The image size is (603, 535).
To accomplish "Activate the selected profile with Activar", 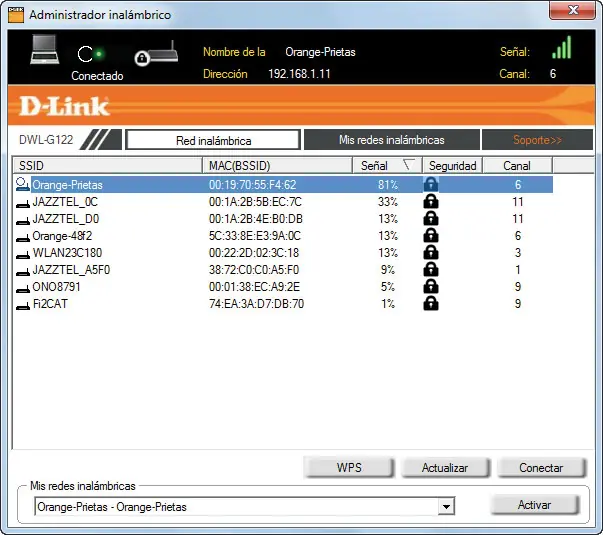I will pyautogui.click(x=535, y=505).
